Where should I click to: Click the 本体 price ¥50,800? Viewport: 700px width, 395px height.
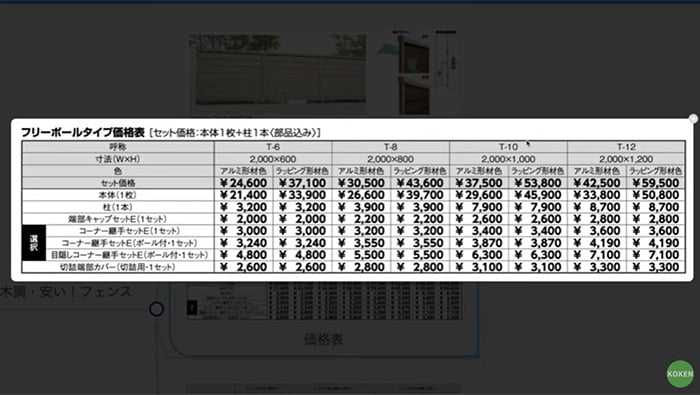(x=656, y=195)
